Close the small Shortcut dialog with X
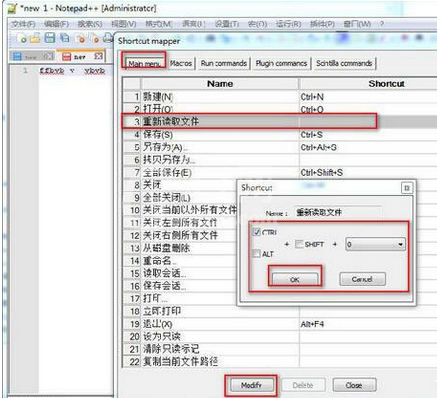This screenshot has width=437, height=398. tap(407, 188)
